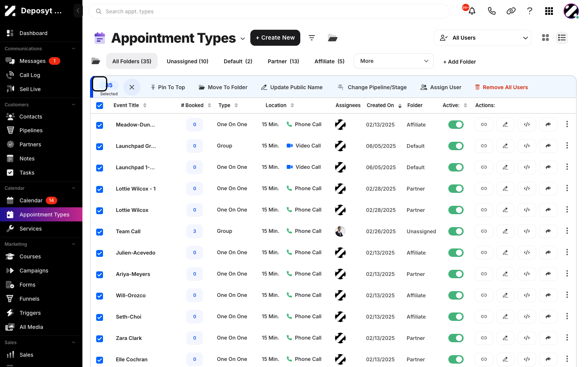Open more options for Zara Clark row

coord(567,338)
